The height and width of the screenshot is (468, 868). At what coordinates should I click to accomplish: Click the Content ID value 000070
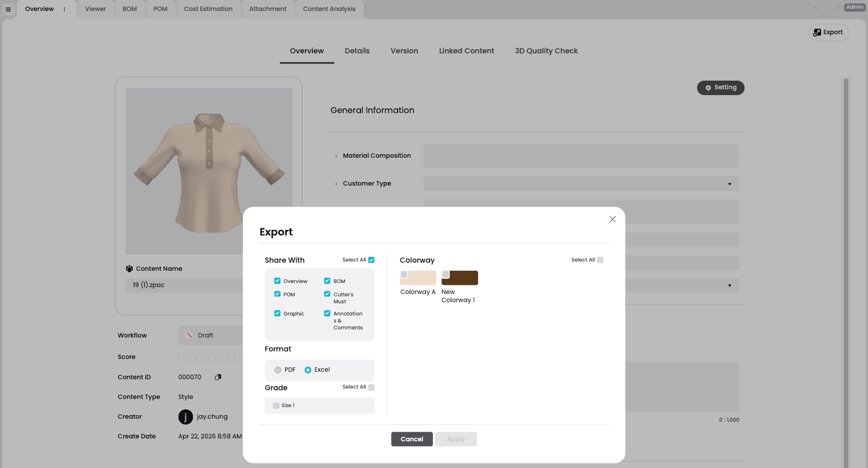190,377
